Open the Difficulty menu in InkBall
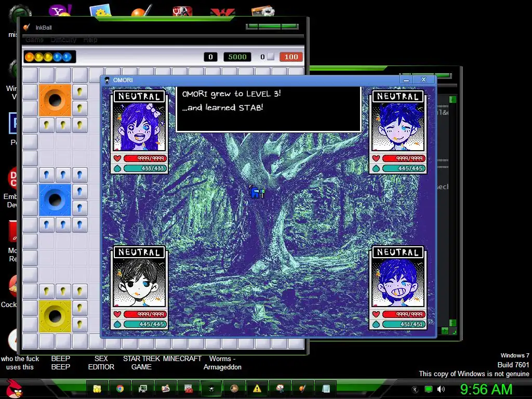Viewport: 532px width, 399px height. click(x=63, y=39)
